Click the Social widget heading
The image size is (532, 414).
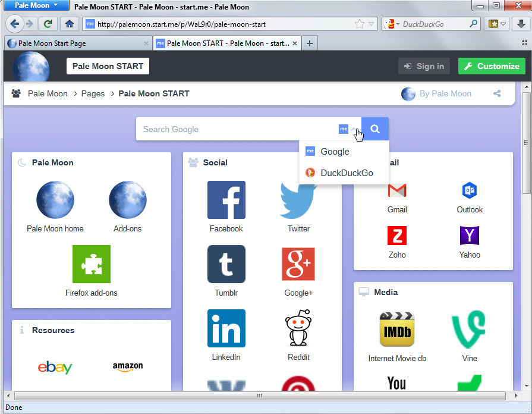(x=215, y=162)
